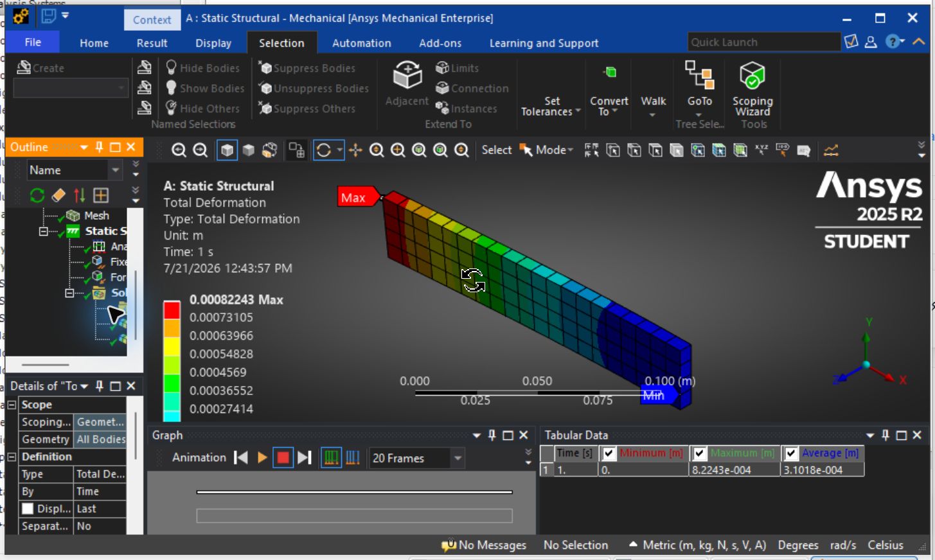
Task: Toggle the Maximum [m] column checkbox
Action: tap(699, 453)
